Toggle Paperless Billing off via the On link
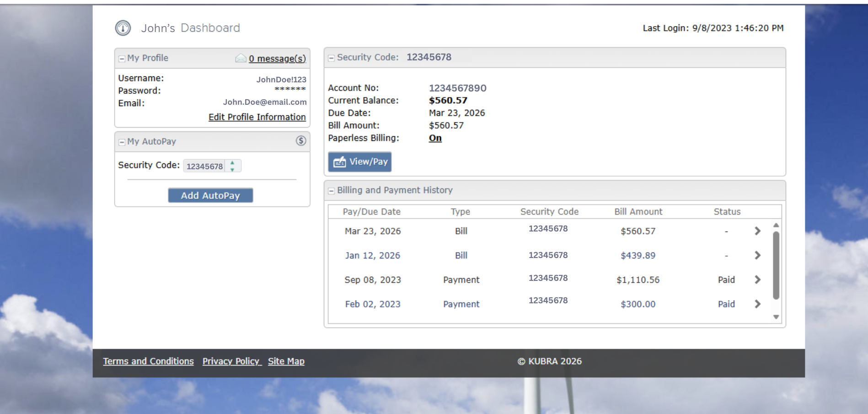The image size is (868, 414). coord(434,138)
